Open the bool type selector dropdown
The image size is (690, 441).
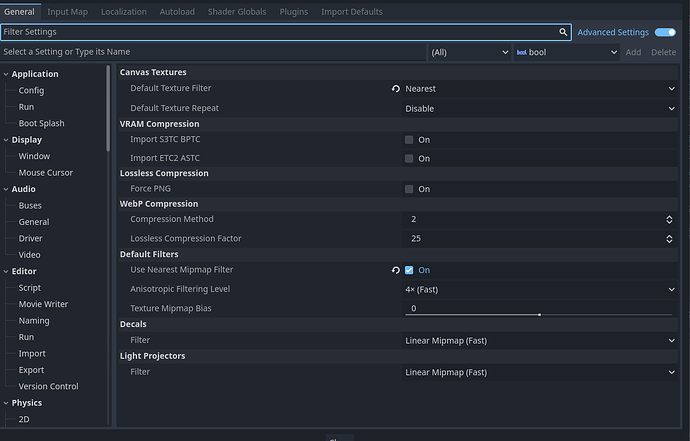566,52
